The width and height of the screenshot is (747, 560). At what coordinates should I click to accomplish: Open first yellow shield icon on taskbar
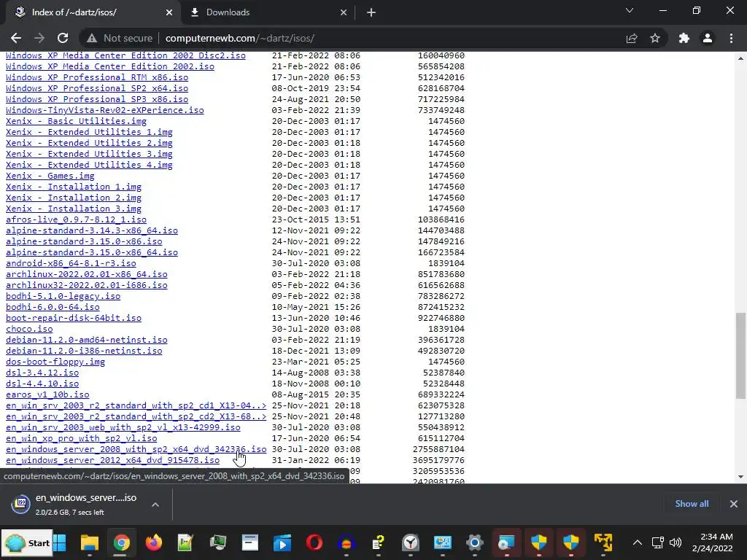click(539, 542)
